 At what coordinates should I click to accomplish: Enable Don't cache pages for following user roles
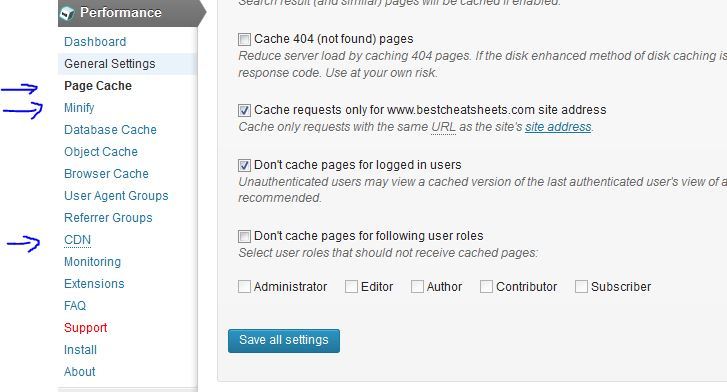coord(244,236)
